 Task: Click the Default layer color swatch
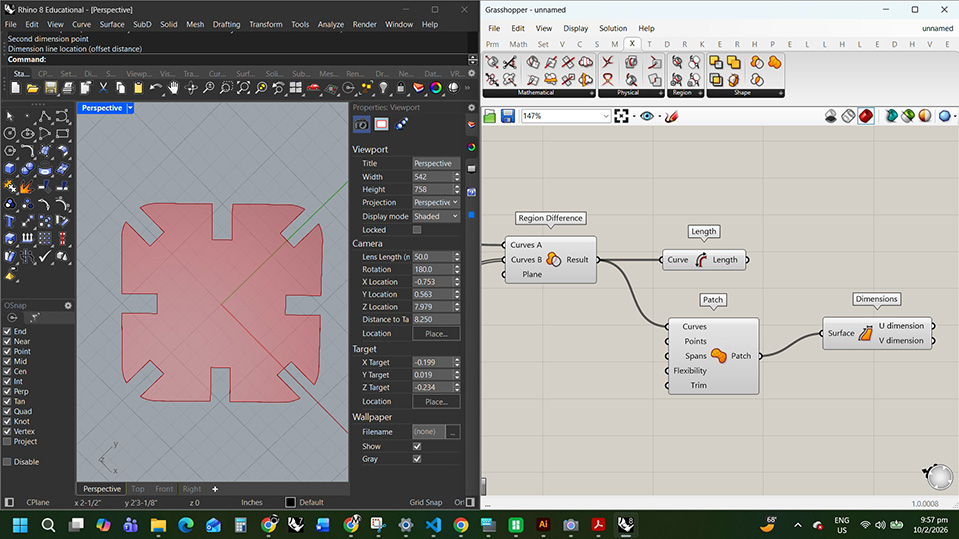[291, 502]
